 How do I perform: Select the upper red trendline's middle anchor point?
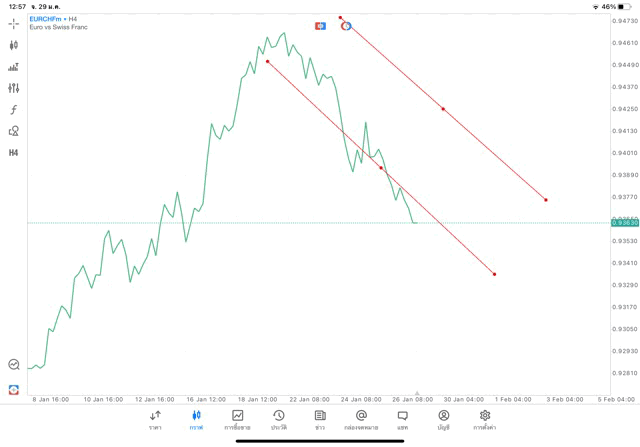coord(443,109)
